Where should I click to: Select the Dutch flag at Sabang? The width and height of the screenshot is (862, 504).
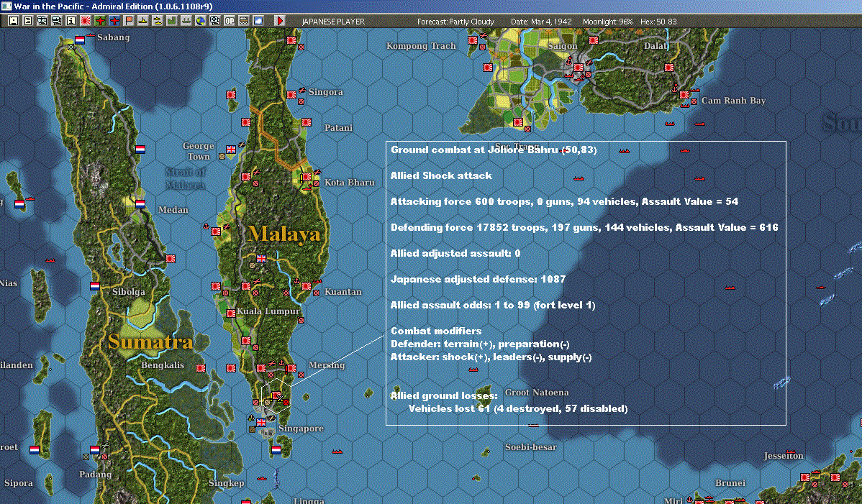point(80,40)
